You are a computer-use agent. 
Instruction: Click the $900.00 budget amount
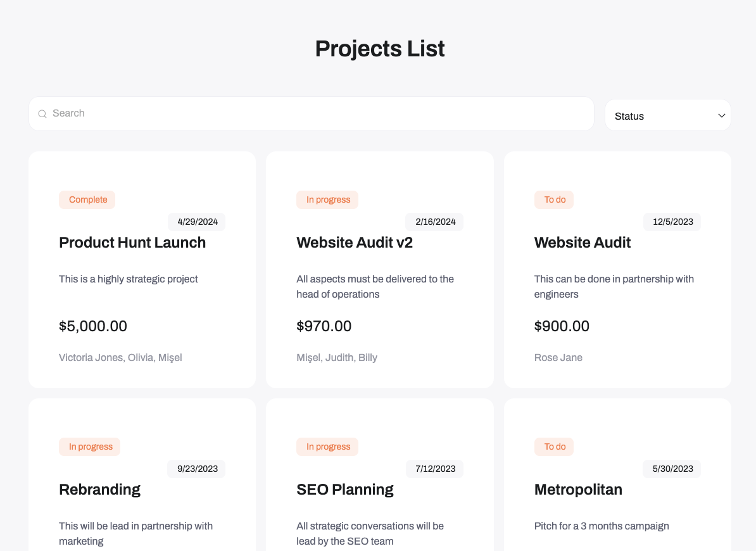point(562,326)
